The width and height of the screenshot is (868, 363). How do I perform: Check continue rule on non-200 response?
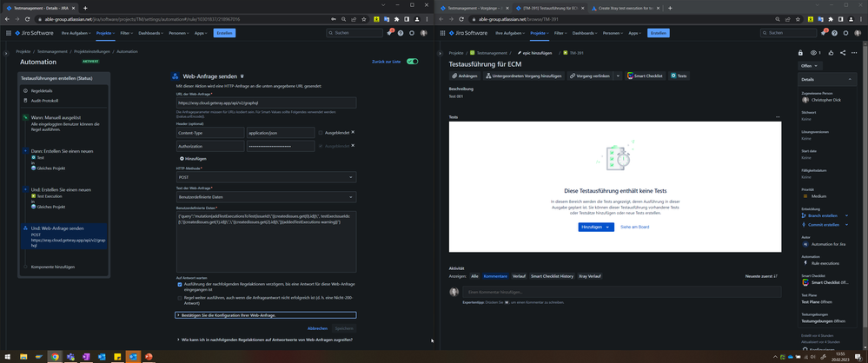(x=179, y=298)
